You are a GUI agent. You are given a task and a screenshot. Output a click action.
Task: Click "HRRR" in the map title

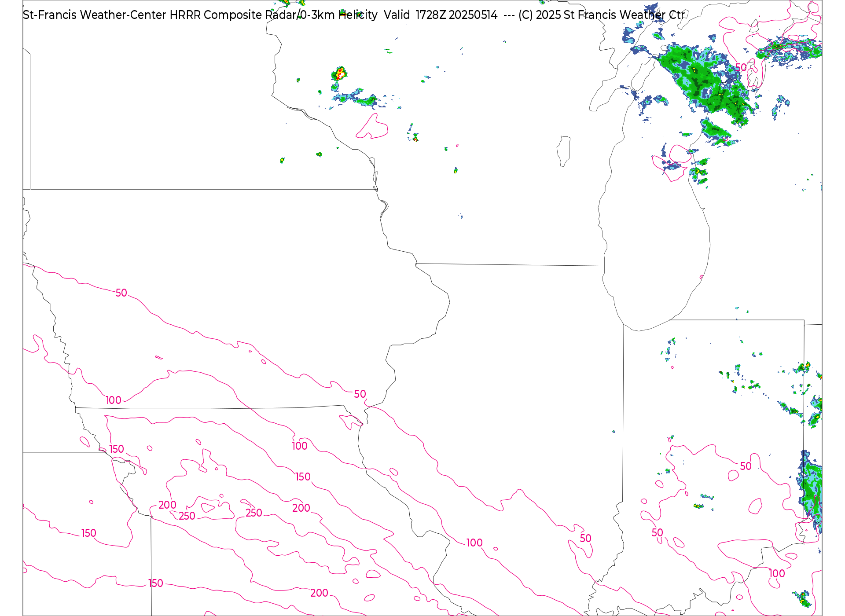185,15
